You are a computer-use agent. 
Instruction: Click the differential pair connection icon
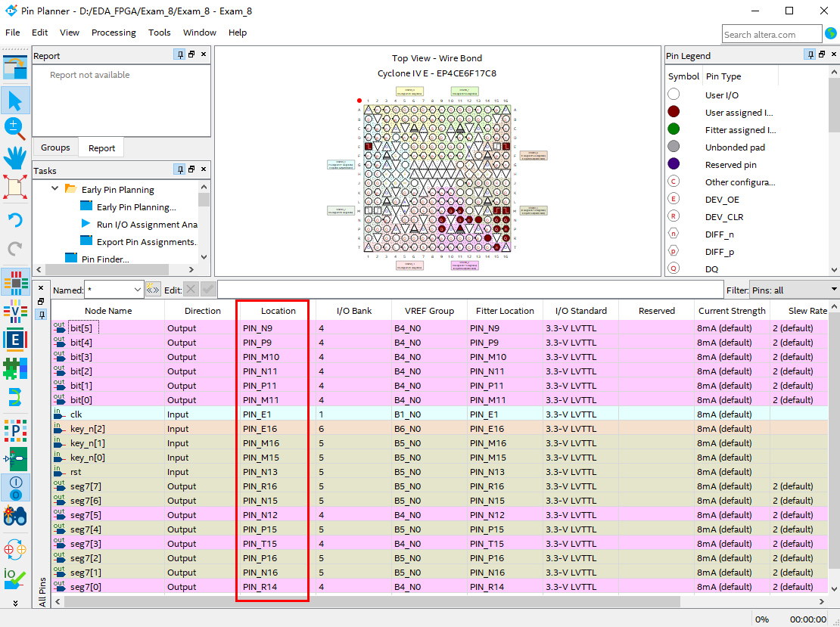[x=15, y=397]
